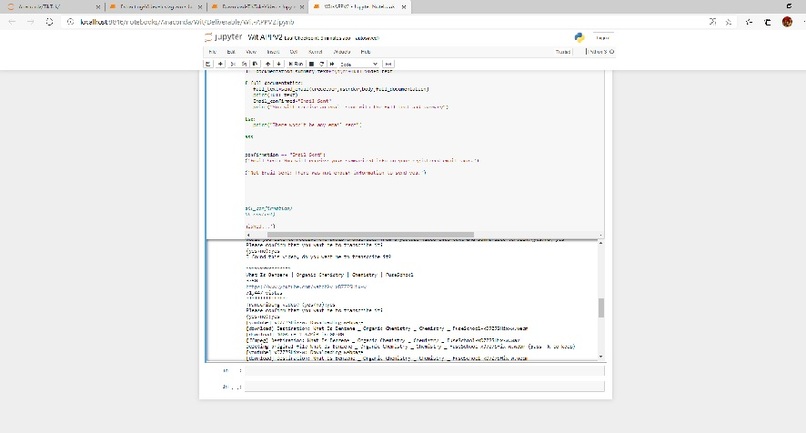Open the Kernel menu in Jupyter
806x433 pixels.
(315, 52)
